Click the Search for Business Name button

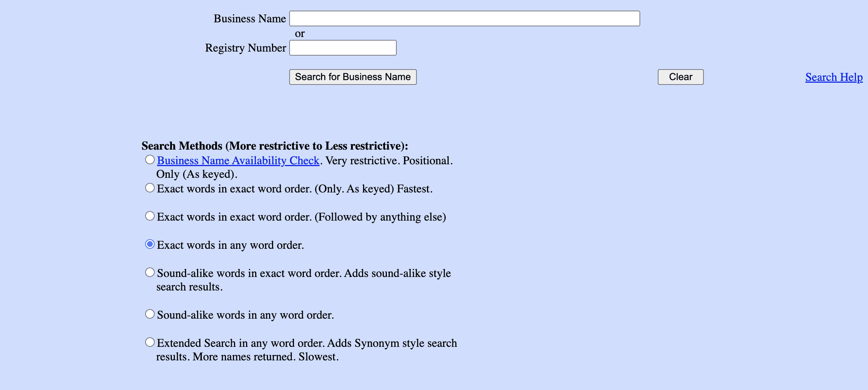pyautogui.click(x=352, y=77)
